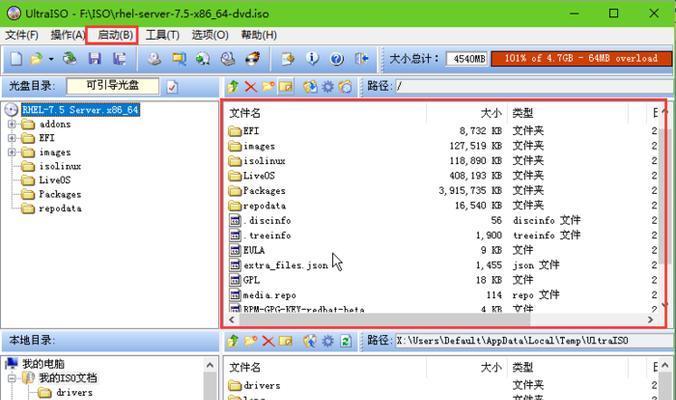Click image list horizontal scrollbar left arrow

pos(232,320)
